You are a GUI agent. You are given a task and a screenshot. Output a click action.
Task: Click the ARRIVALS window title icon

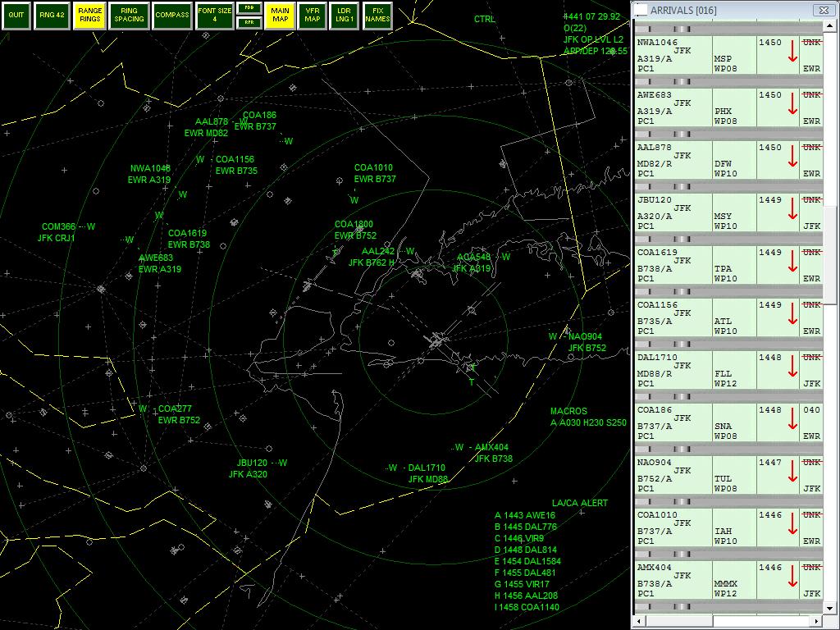pos(641,10)
